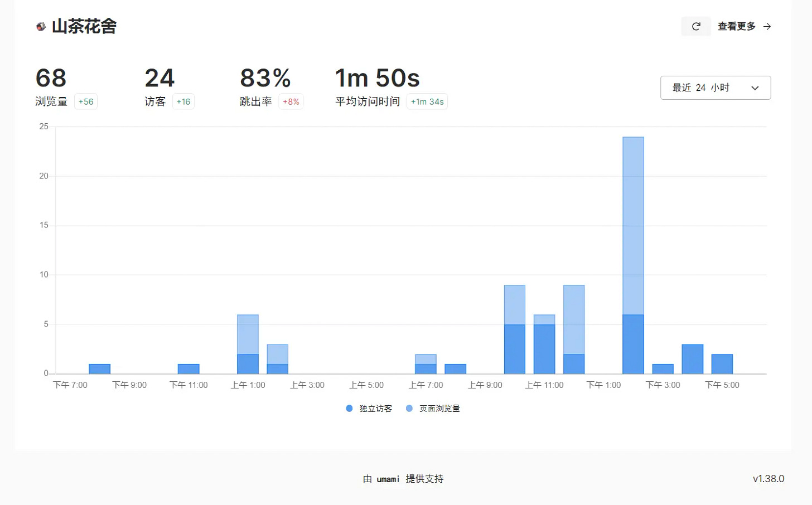
Task: Click the 上午 5:00 axis label
Action: point(366,385)
